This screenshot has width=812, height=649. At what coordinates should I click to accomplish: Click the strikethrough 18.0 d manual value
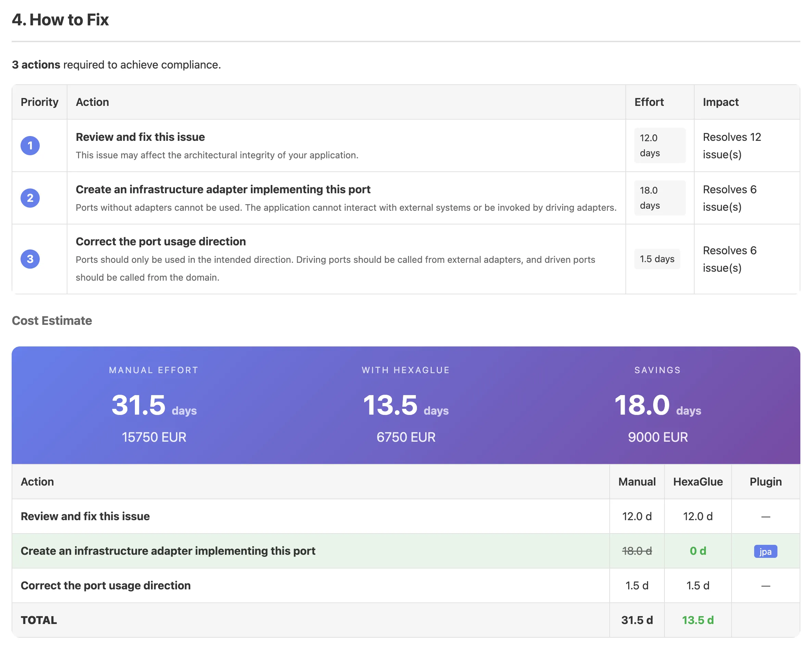636,551
